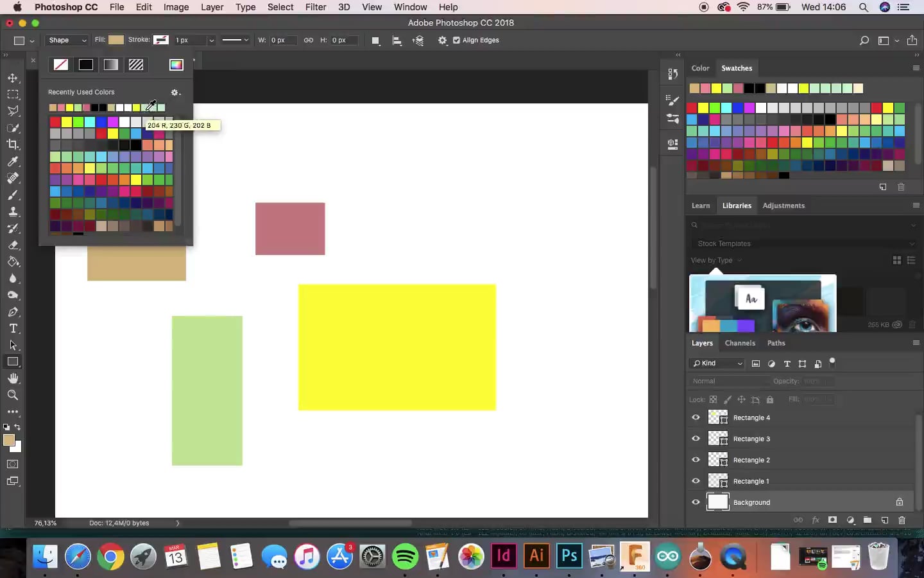Open the Shape tool mode dropdown

click(x=67, y=40)
